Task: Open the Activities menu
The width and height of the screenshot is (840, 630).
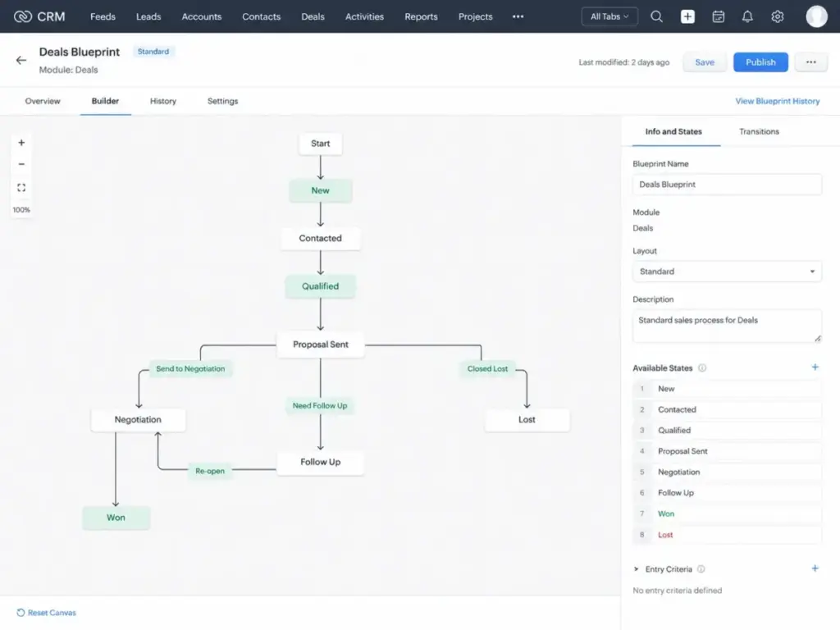Action: click(364, 16)
